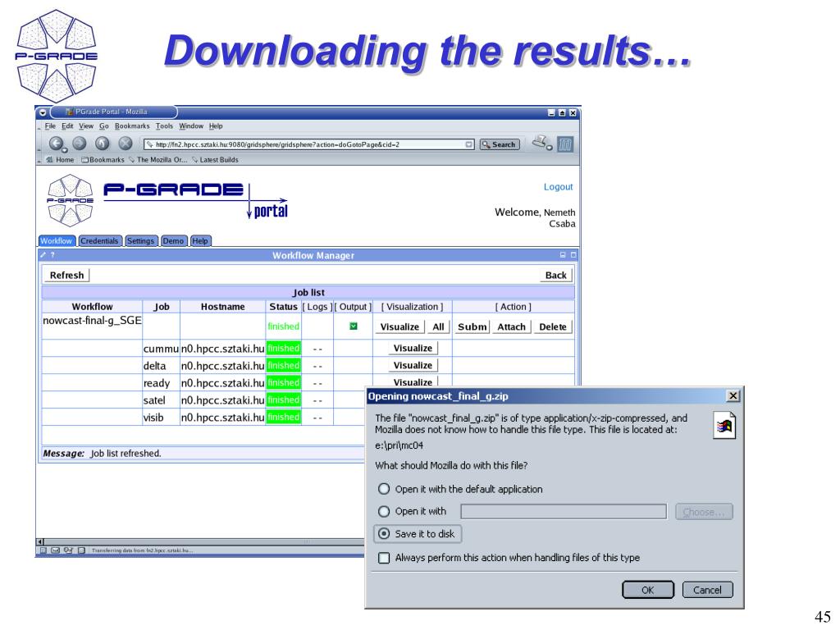Click the satel job name cell

tap(161, 400)
